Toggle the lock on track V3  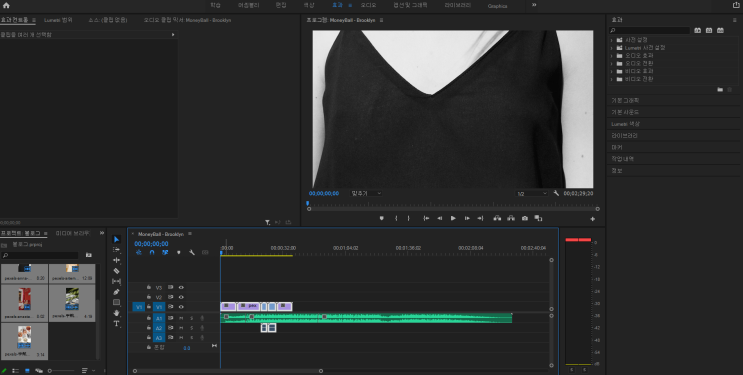point(149,287)
